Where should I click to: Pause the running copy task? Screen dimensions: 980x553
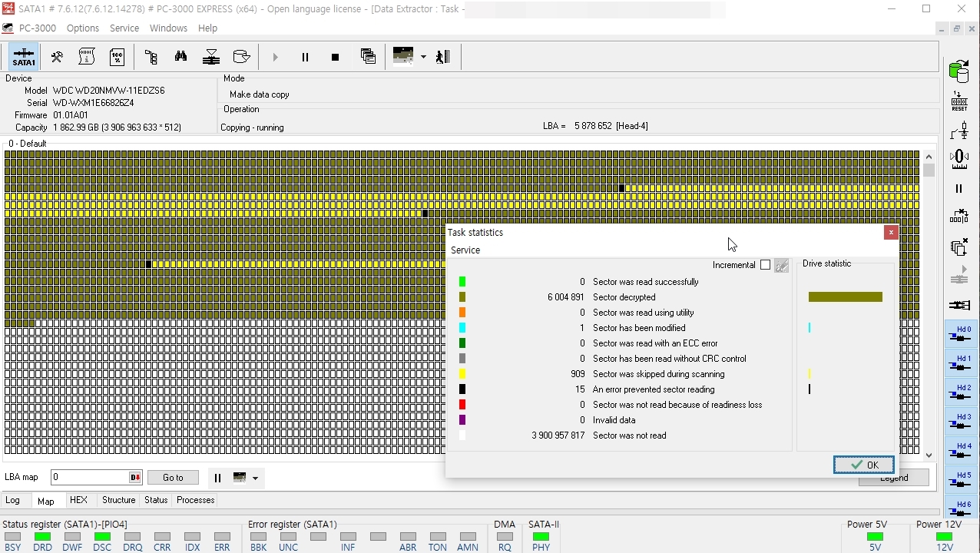pos(305,57)
